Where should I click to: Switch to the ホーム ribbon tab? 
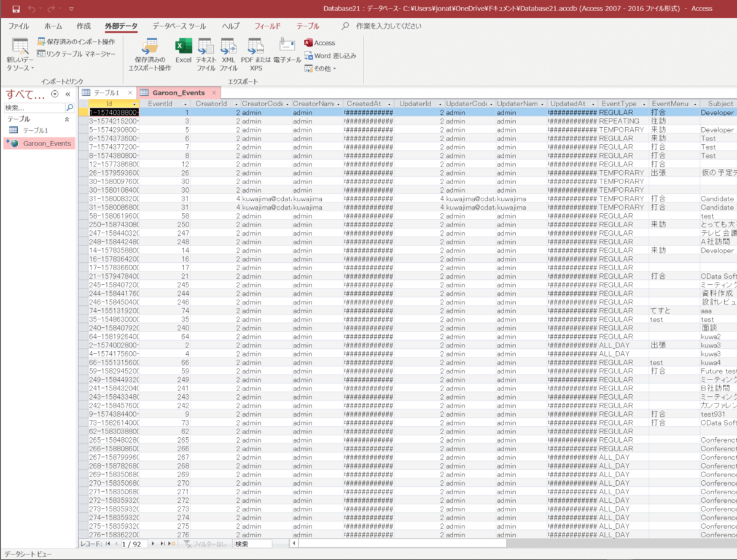tap(53, 26)
